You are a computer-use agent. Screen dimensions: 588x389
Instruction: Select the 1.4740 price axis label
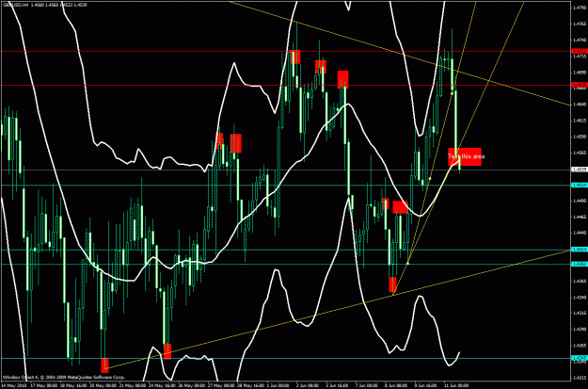pos(579,40)
